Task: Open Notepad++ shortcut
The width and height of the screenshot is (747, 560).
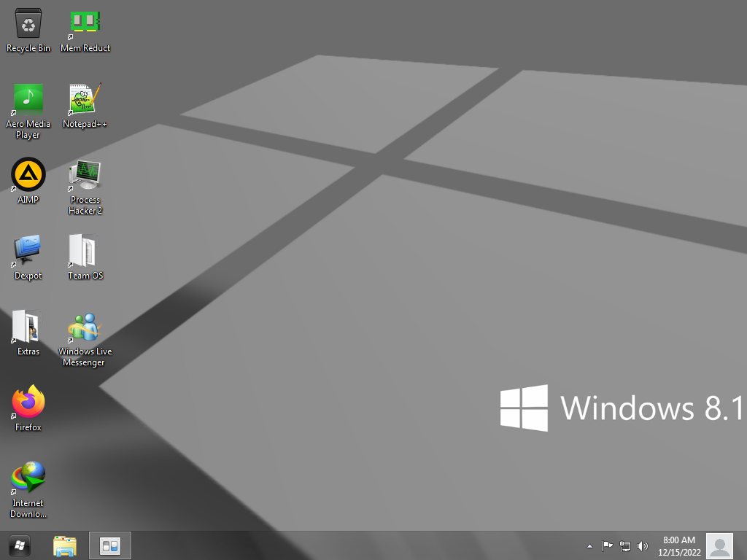Action: tap(85, 98)
